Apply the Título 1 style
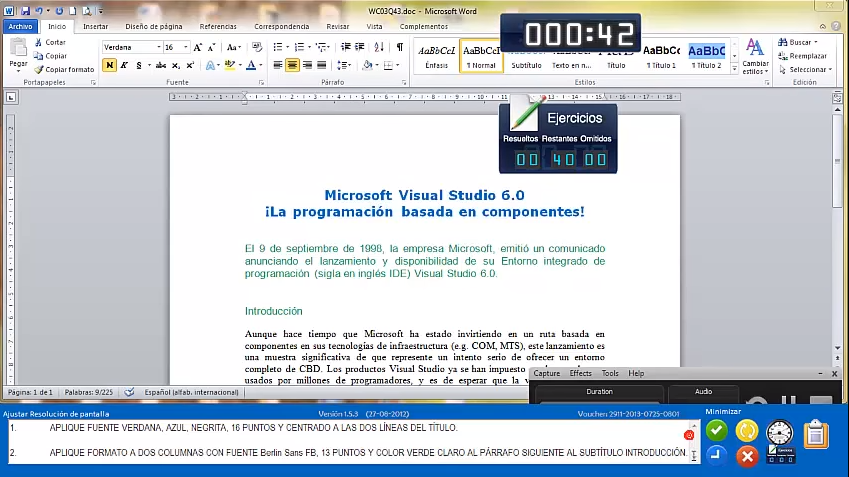The image size is (849, 477). tap(661, 56)
